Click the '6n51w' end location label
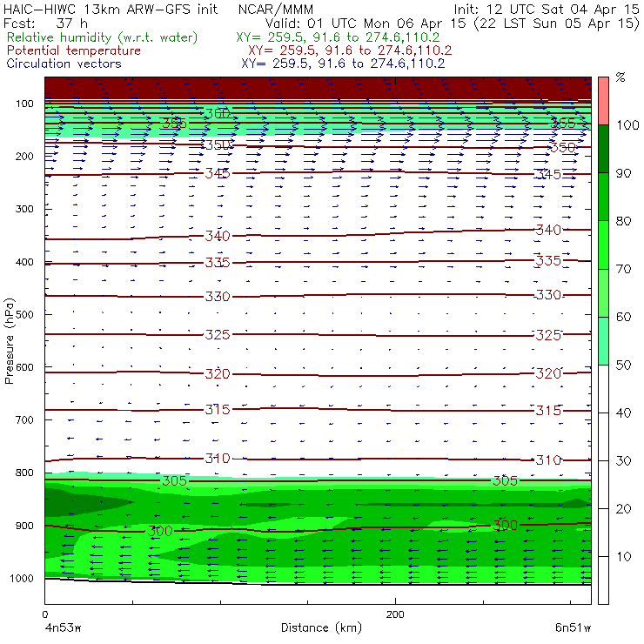The image size is (644, 644). (573, 627)
